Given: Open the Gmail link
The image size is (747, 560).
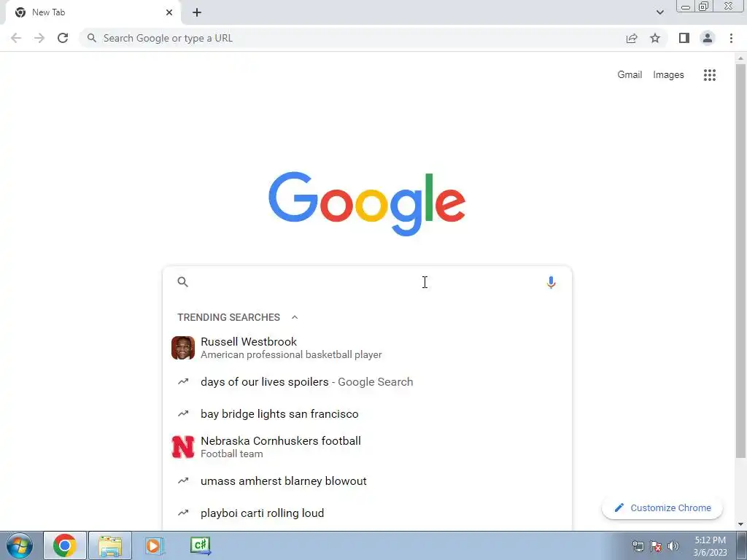Looking at the screenshot, I should tap(630, 75).
